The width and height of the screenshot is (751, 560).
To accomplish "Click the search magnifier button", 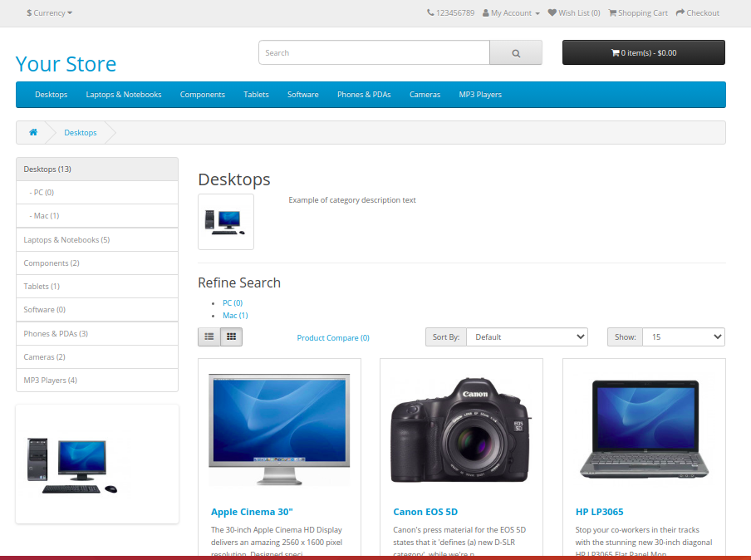I will click(516, 52).
